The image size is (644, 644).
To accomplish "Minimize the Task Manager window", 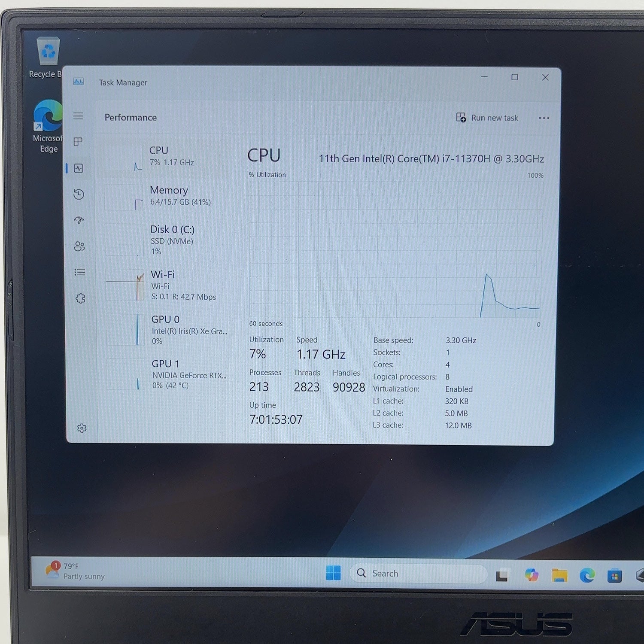I will (x=484, y=77).
